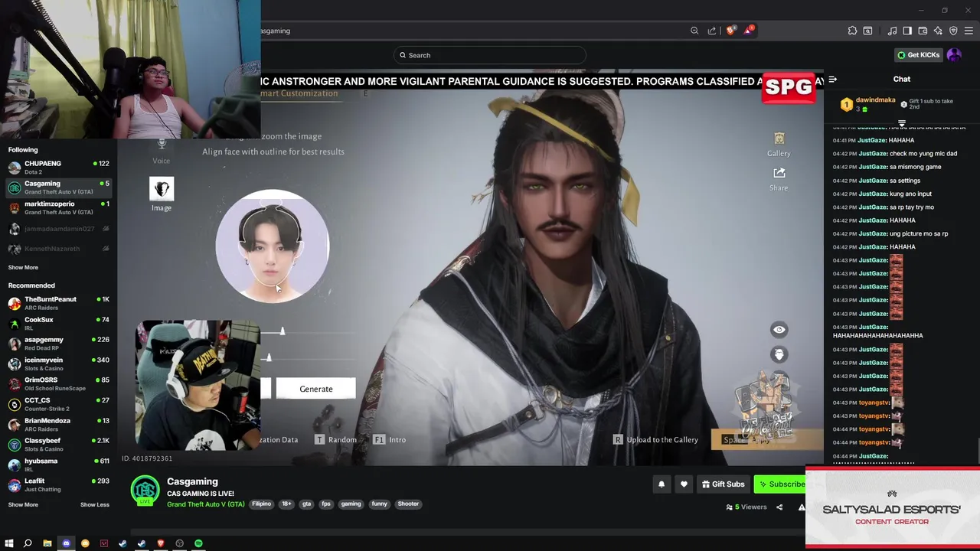Click Upload to the Gallery
Viewport: 980px width, 551px height.
(x=655, y=439)
